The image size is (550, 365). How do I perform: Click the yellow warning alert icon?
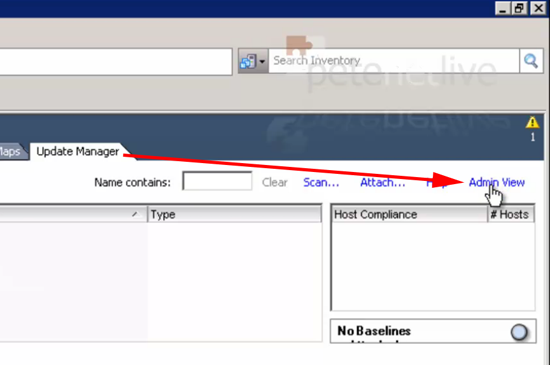[x=532, y=122]
